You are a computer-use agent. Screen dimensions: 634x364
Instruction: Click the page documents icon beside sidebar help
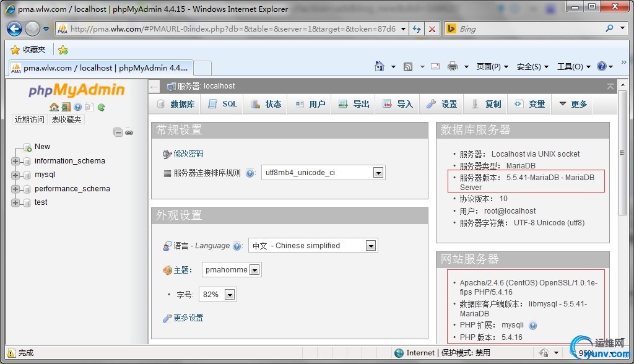89,106
